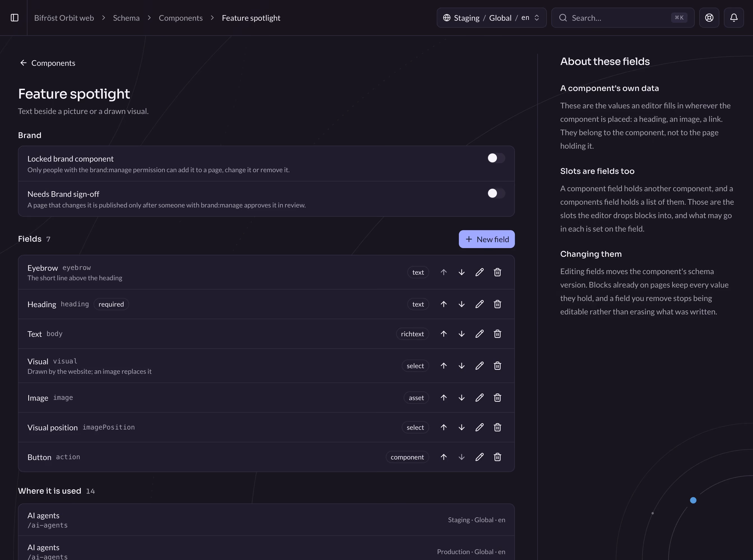Move the Visual field down

[x=461, y=366]
